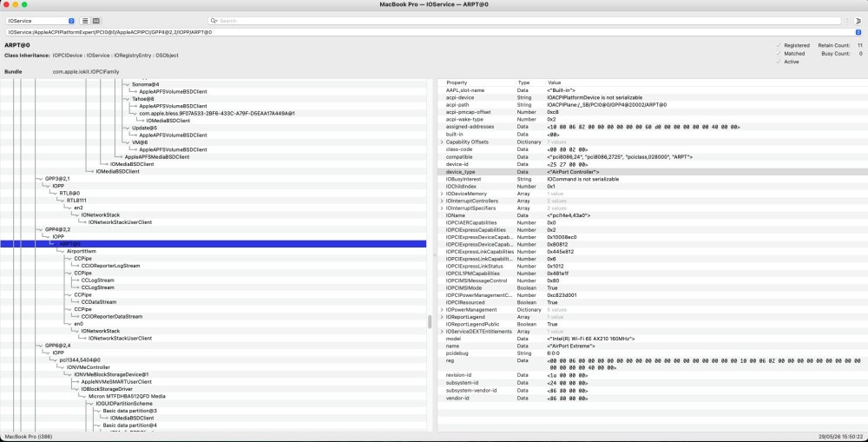The width and height of the screenshot is (868, 442).
Task: Click the tree pane vertical scrollbar thumb
Action: 430,322
